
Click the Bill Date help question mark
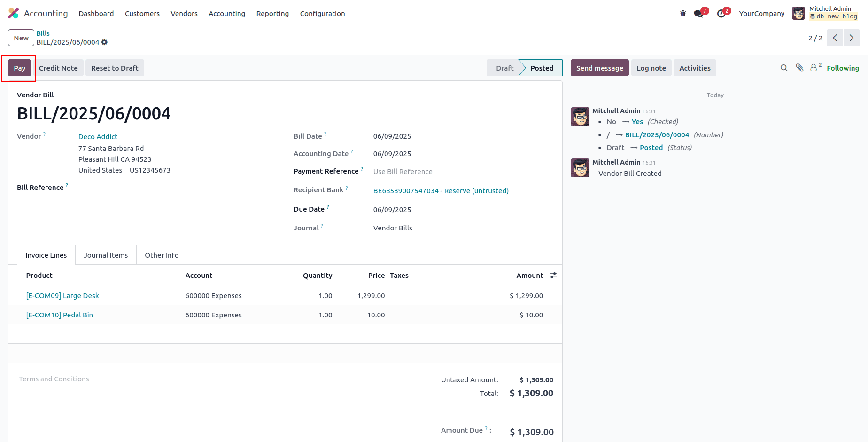(325, 134)
